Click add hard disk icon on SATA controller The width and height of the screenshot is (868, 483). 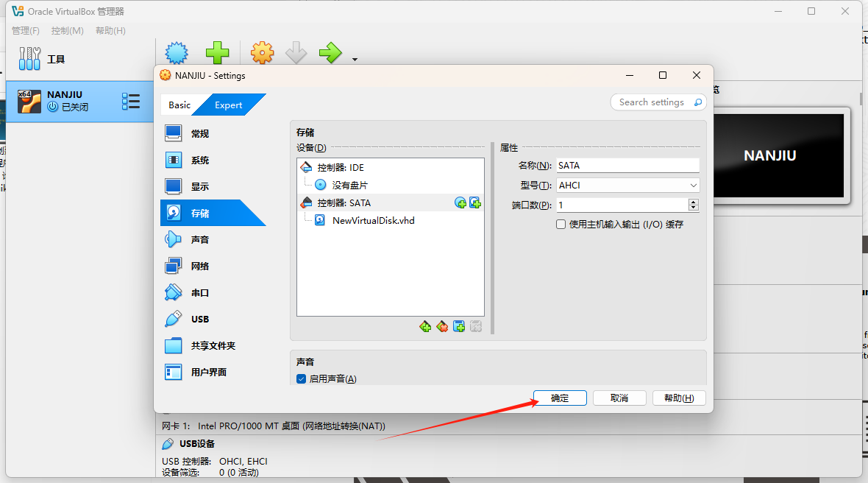[x=475, y=202]
